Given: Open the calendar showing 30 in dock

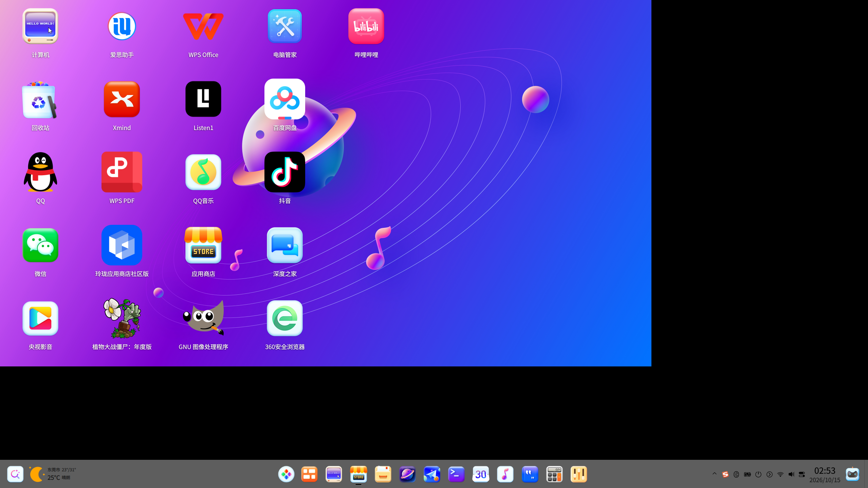Looking at the screenshot, I should [x=481, y=474].
